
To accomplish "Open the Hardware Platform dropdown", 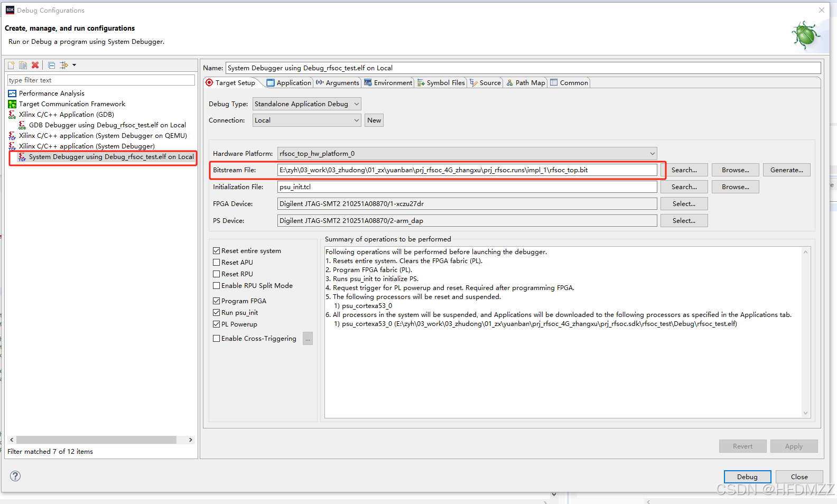I will tap(467, 154).
